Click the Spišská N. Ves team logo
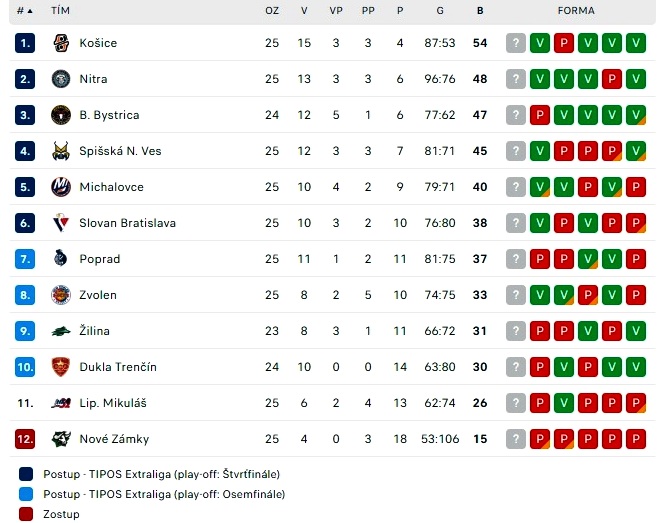This screenshot has height=523, width=662. [x=61, y=151]
